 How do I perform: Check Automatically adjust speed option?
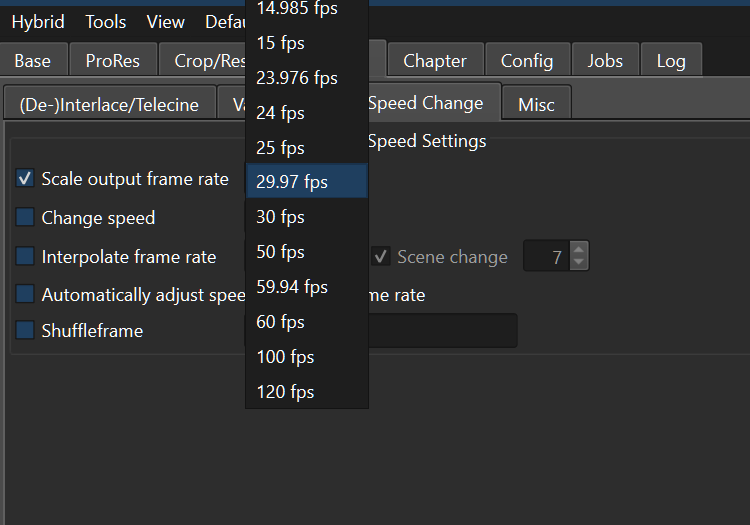click(26, 294)
